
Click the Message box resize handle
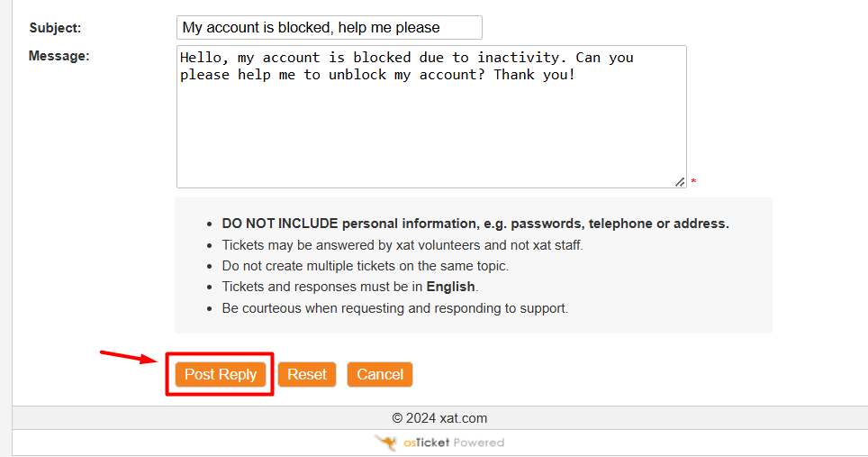(x=680, y=181)
